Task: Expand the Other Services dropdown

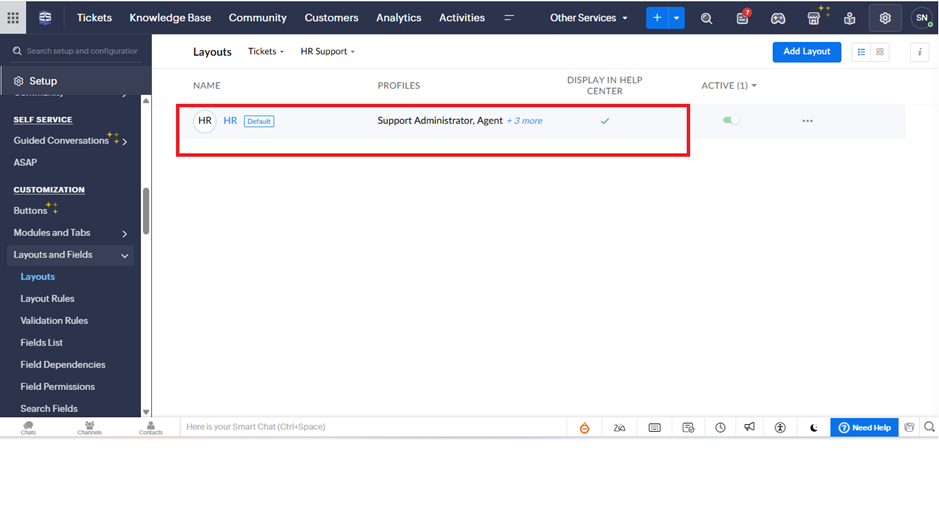Action: [x=589, y=18]
